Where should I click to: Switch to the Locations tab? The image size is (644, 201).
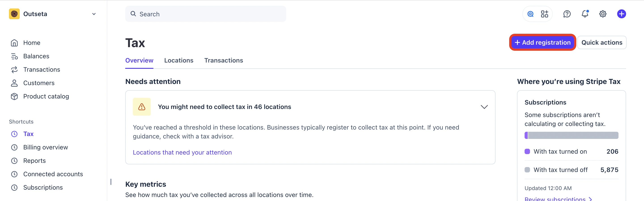pos(179,61)
